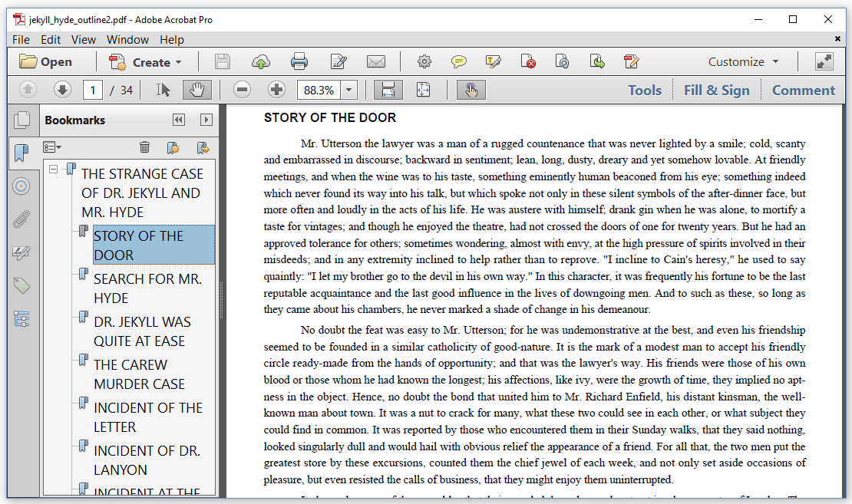Viewport: 852px width, 504px height.
Task: Click the Save floppy disk icon
Action: coord(223,62)
